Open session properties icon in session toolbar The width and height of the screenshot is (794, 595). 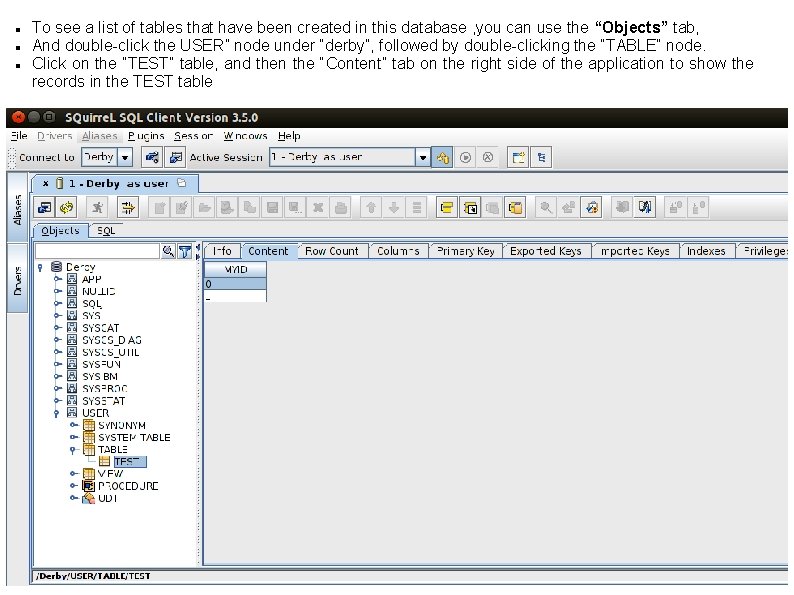tap(45, 207)
